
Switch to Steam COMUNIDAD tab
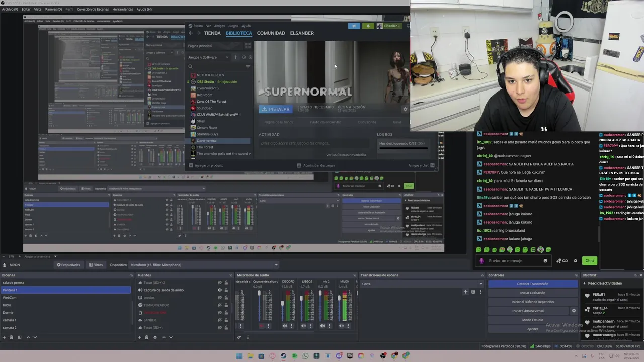(271, 33)
